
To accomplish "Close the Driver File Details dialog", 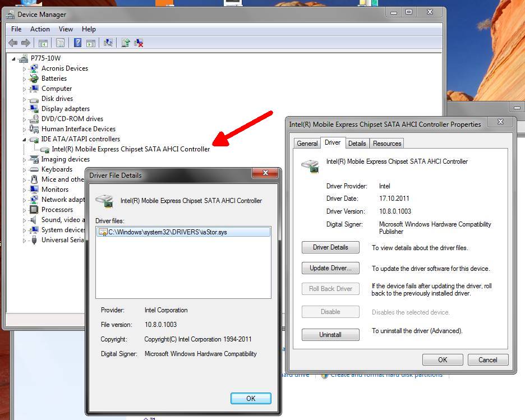I will (265, 173).
